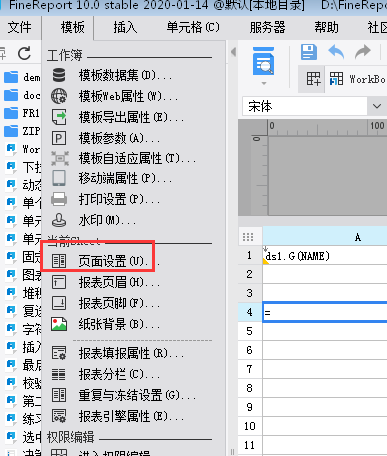Select cell containing ds1.G(NAME)
This screenshot has height=456, width=387.
pos(325,256)
